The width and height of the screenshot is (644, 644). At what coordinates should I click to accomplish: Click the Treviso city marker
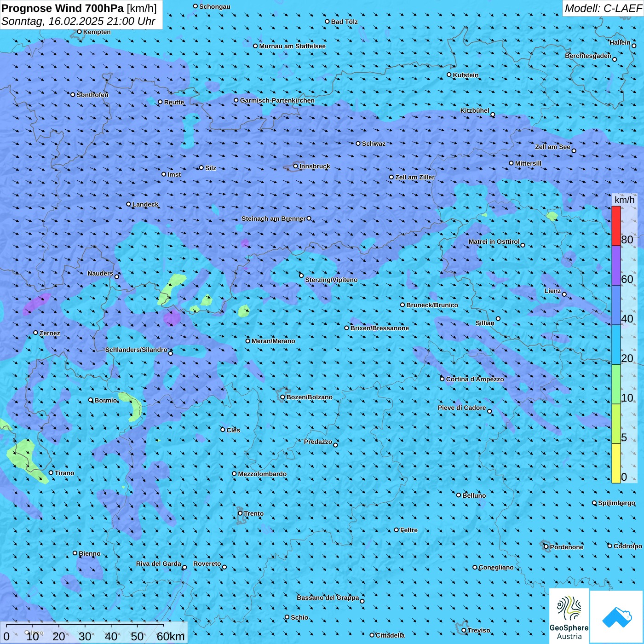[x=464, y=630]
